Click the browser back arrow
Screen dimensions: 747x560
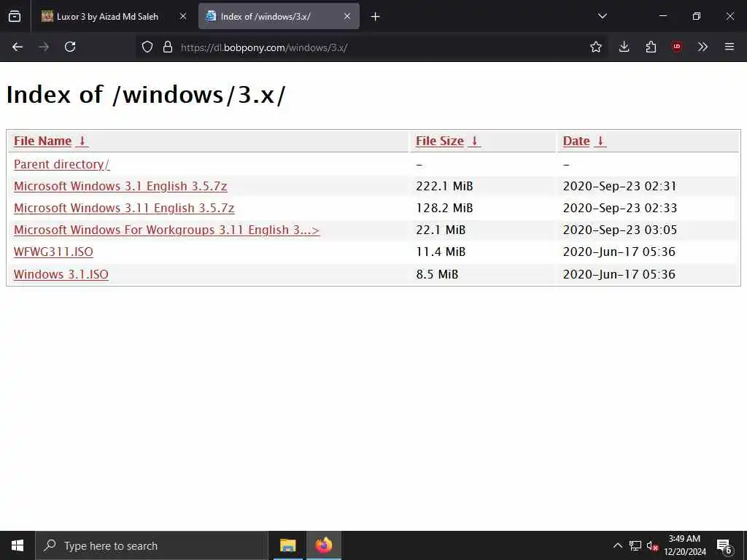18,47
